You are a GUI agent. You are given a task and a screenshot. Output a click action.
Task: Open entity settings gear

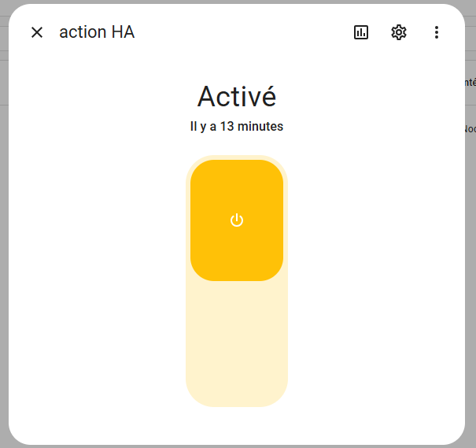click(399, 32)
